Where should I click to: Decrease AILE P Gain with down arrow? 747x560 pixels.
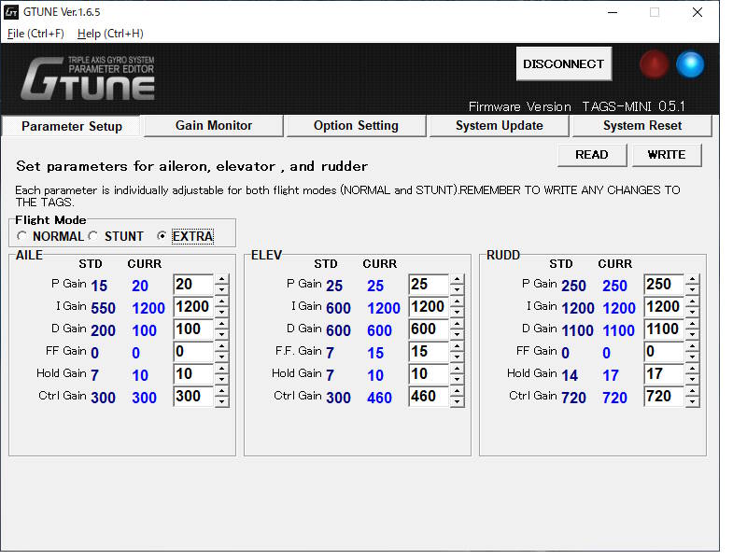(x=221, y=289)
